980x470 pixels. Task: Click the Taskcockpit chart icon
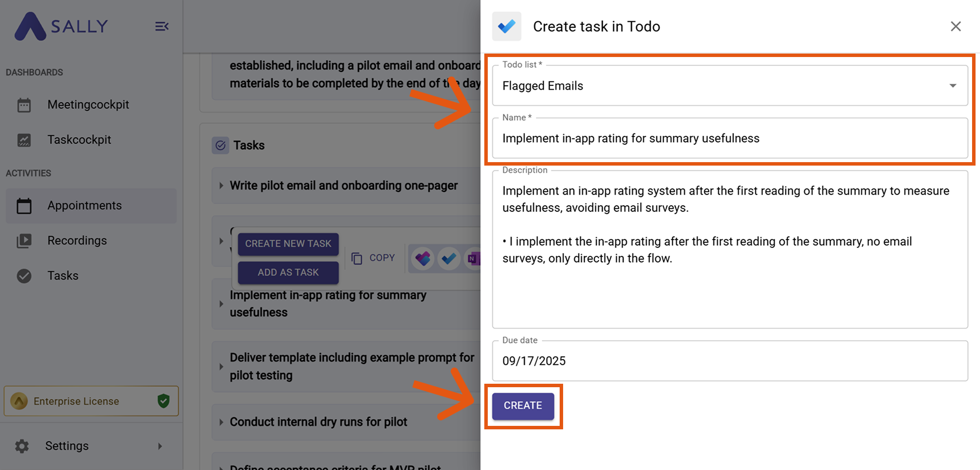[24, 140]
